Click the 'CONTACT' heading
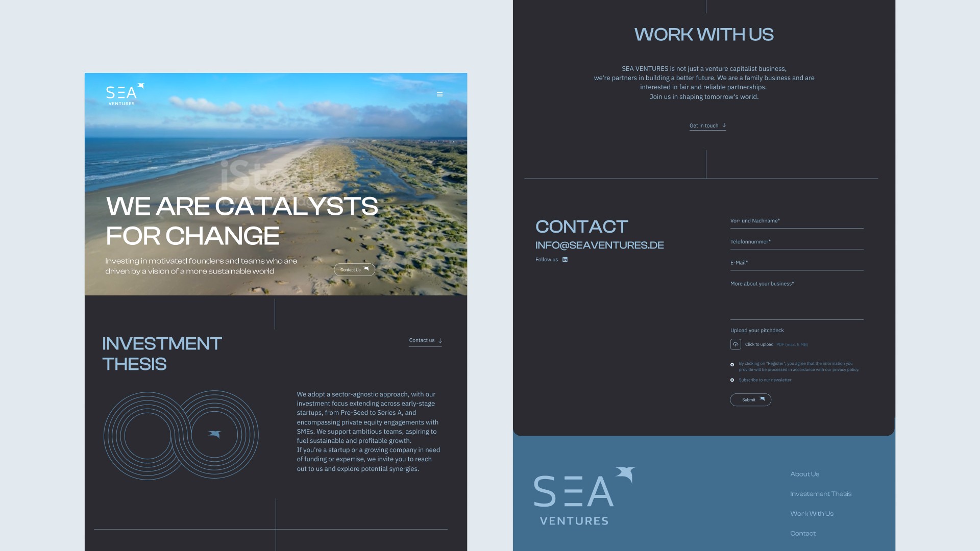 click(x=581, y=227)
